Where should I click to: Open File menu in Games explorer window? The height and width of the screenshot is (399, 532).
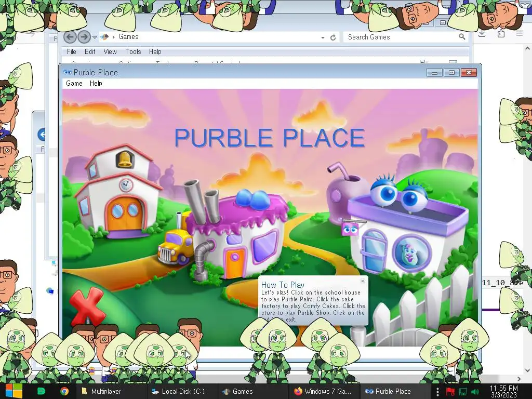[x=72, y=51]
